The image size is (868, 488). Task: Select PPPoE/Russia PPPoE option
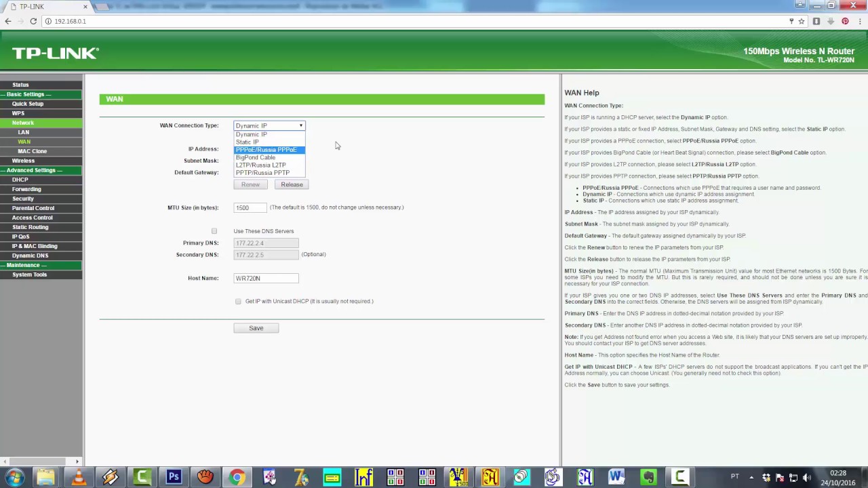click(270, 150)
